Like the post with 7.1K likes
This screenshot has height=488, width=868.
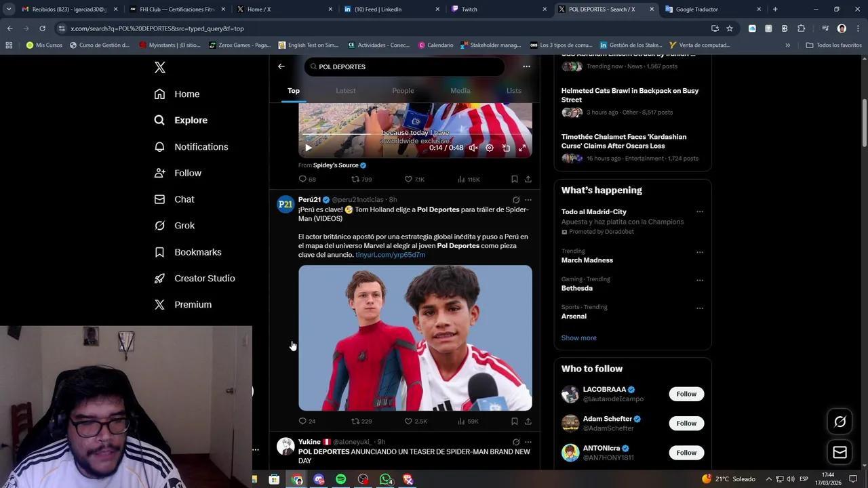pyautogui.click(x=414, y=180)
